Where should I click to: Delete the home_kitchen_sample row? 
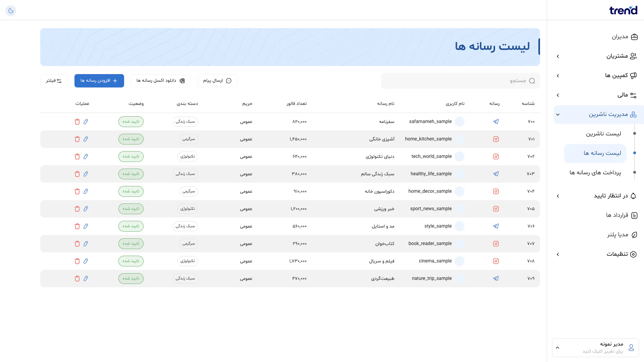click(x=77, y=139)
